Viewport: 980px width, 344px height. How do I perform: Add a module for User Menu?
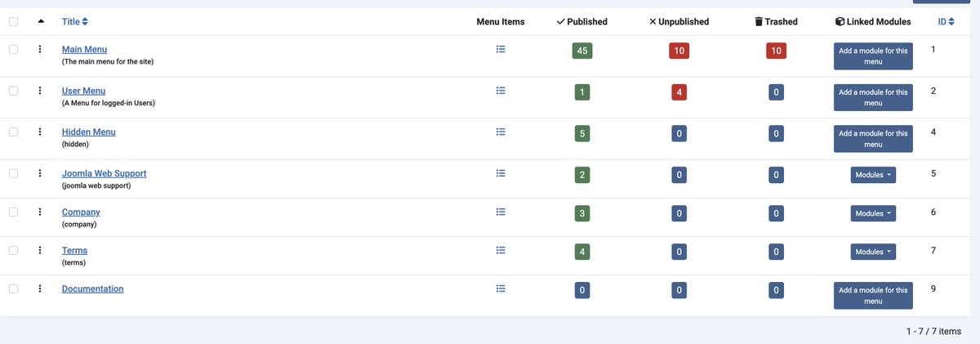pos(873,97)
